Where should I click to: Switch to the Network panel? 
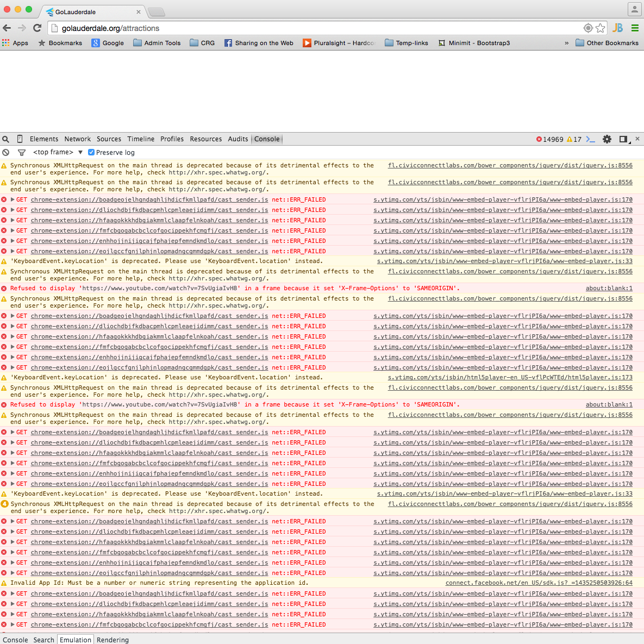coord(78,139)
